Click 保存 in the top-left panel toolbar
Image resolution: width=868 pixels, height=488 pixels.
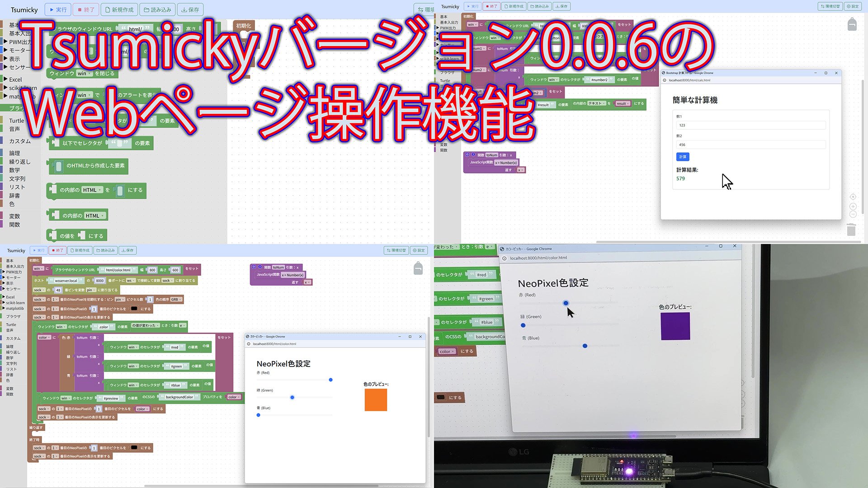[190, 9]
